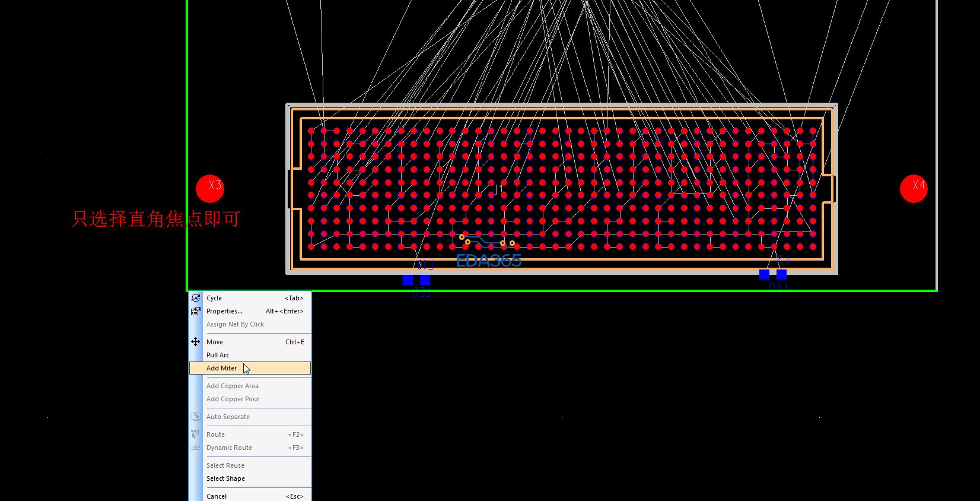Click Add Copper Pour menu entry
This screenshot has height=501, width=980.
click(x=233, y=399)
